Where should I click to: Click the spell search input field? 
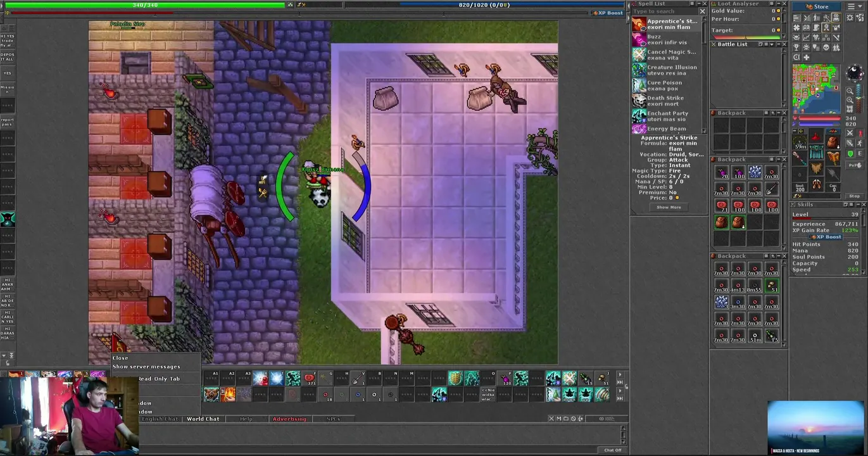(x=665, y=11)
